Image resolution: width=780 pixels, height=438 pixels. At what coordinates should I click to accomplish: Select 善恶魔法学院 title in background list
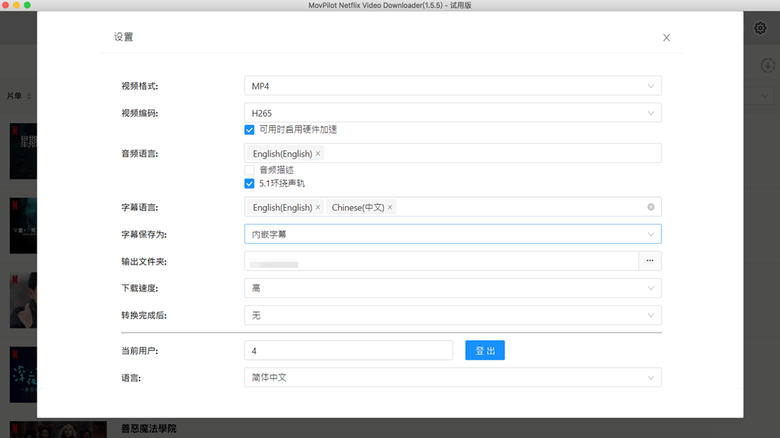point(149,429)
